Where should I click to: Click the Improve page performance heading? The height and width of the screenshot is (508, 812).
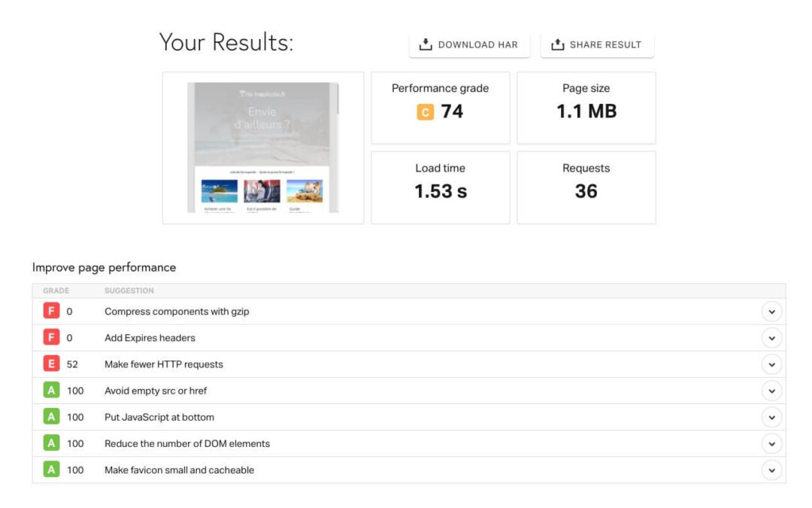tap(104, 267)
